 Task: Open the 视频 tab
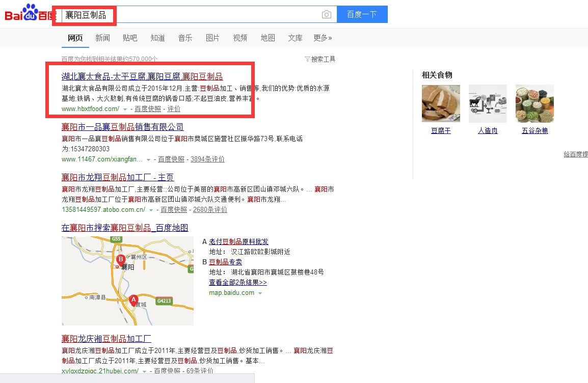(240, 38)
